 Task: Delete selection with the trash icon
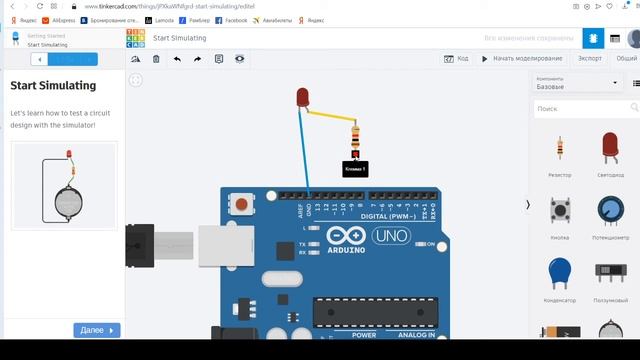[x=156, y=59]
